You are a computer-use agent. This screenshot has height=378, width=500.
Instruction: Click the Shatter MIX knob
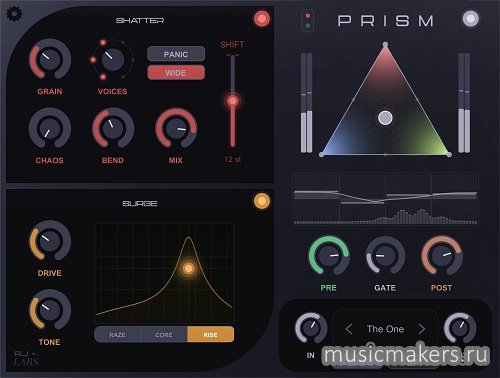[x=176, y=128]
